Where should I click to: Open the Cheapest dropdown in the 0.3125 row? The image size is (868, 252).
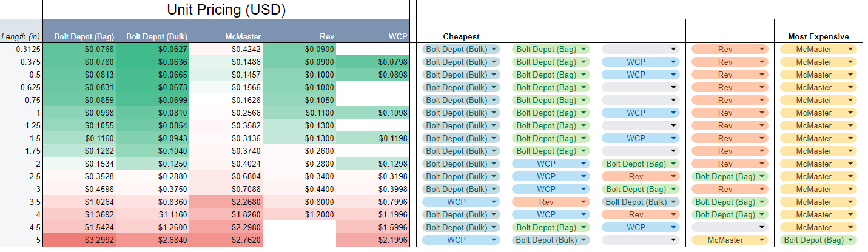point(461,49)
